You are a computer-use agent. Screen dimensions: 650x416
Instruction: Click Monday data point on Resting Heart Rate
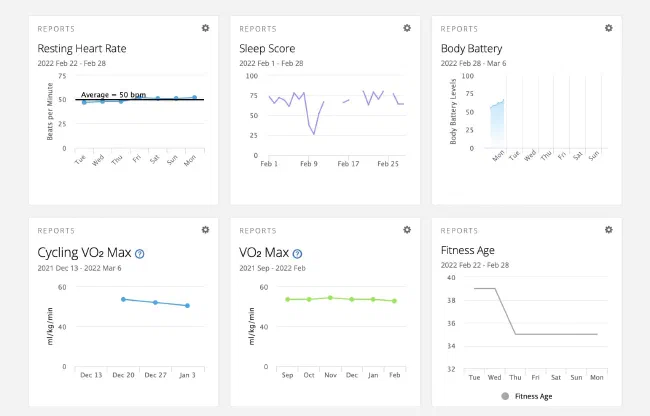pyautogui.click(x=194, y=97)
